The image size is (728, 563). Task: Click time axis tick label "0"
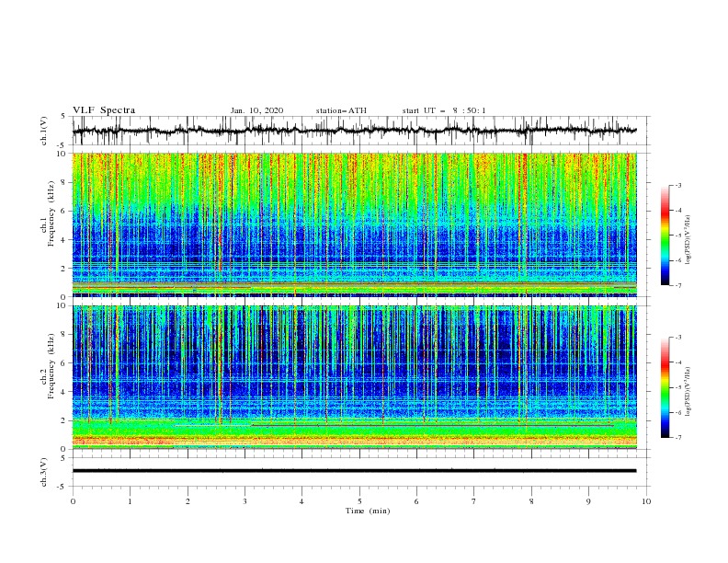[73, 501]
